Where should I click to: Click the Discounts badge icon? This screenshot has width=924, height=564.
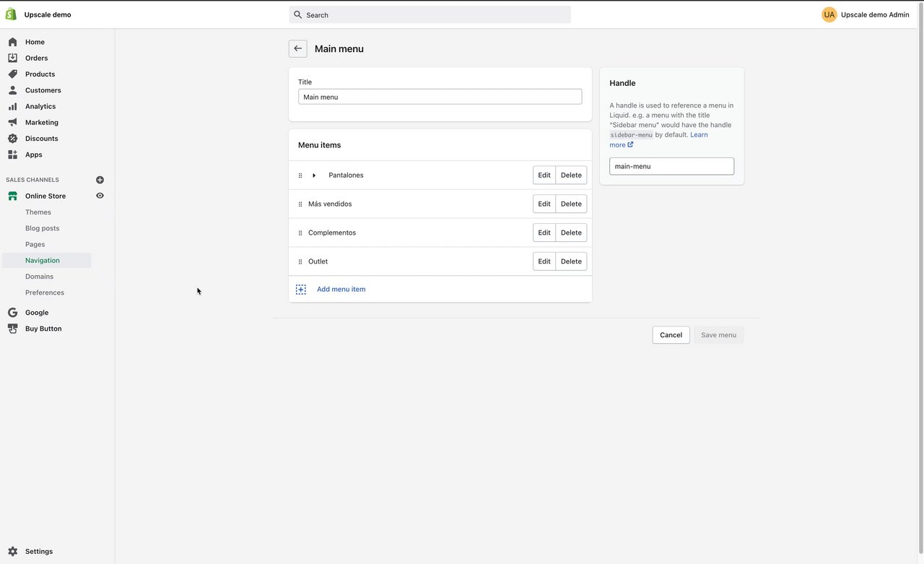[x=12, y=138]
